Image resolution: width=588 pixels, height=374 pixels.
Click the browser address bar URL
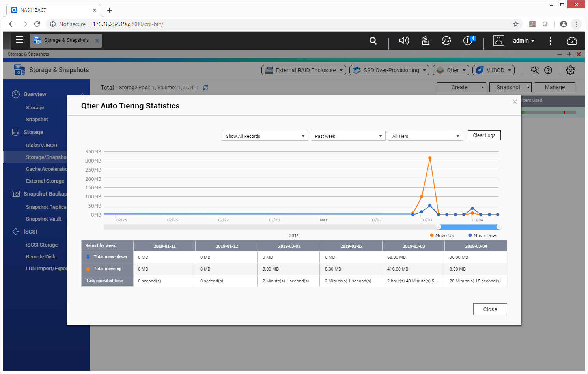128,24
